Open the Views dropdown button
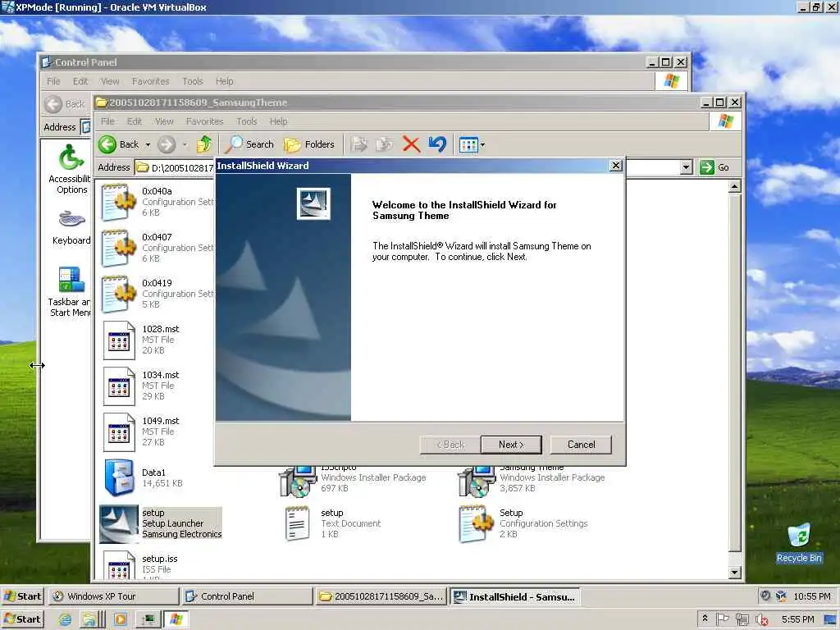 pyautogui.click(x=472, y=144)
